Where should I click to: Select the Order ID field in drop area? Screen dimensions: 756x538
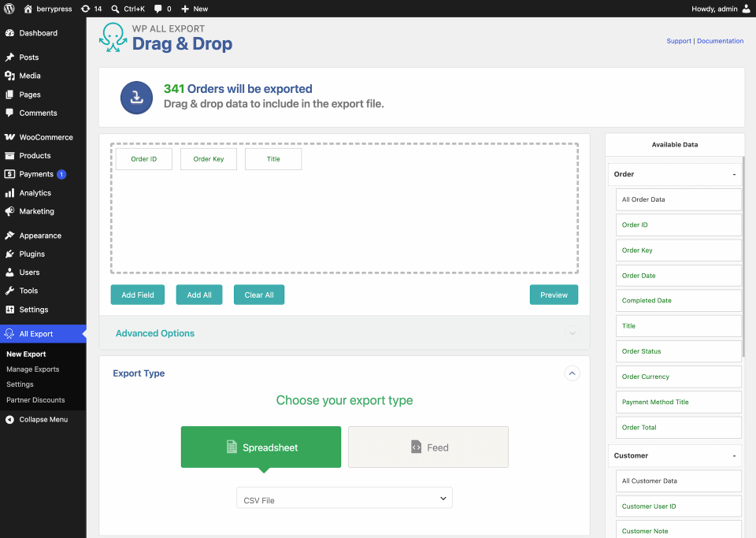[x=143, y=159]
